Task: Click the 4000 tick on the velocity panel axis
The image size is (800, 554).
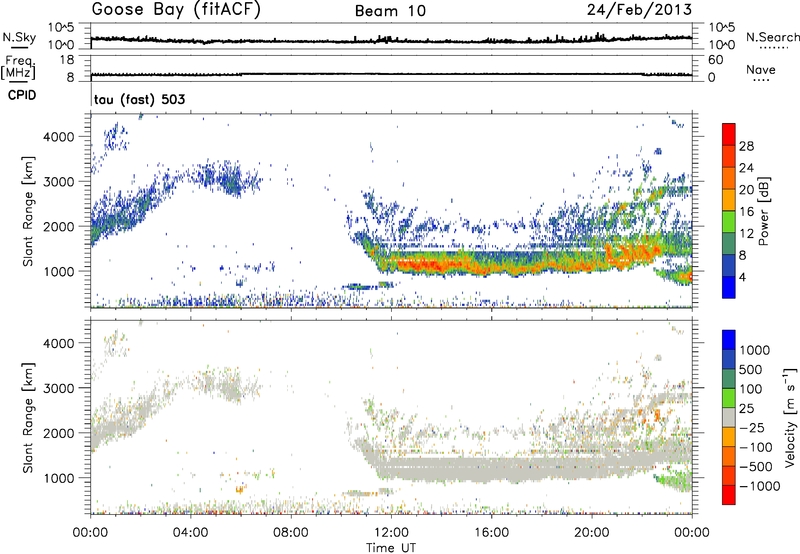Action: pos(59,343)
